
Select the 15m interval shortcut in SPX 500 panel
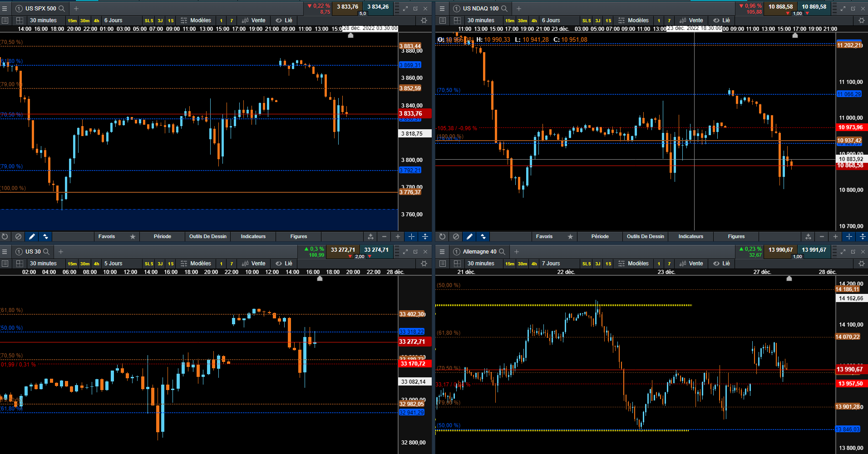[x=72, y=21]
